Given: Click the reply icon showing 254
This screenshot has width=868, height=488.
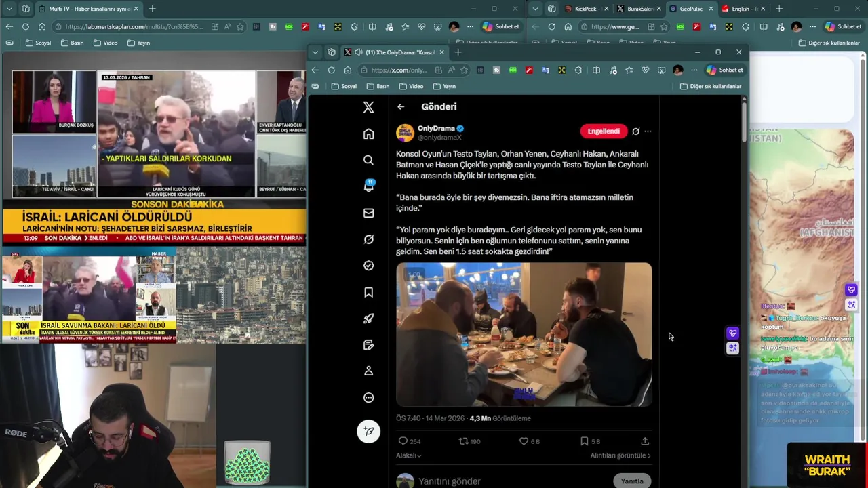Looking at the screenshot, I should coord(403,441).
